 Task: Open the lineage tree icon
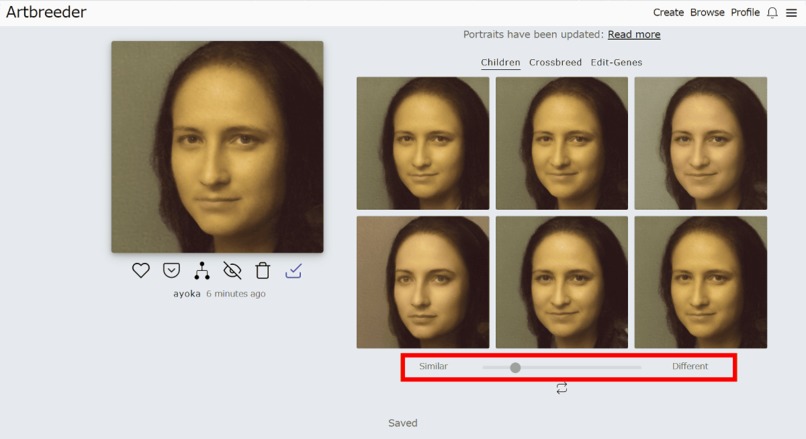(x=202, y=270)
